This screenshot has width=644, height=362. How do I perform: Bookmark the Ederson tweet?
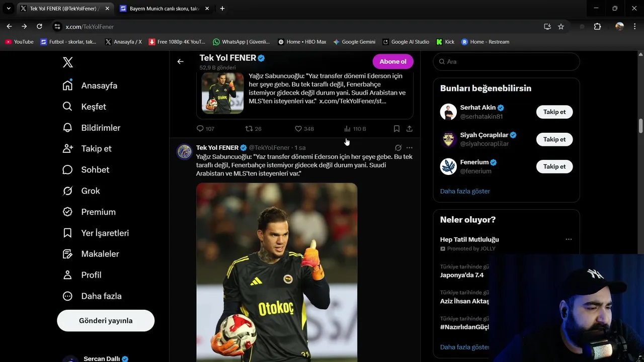coord(396,129)
